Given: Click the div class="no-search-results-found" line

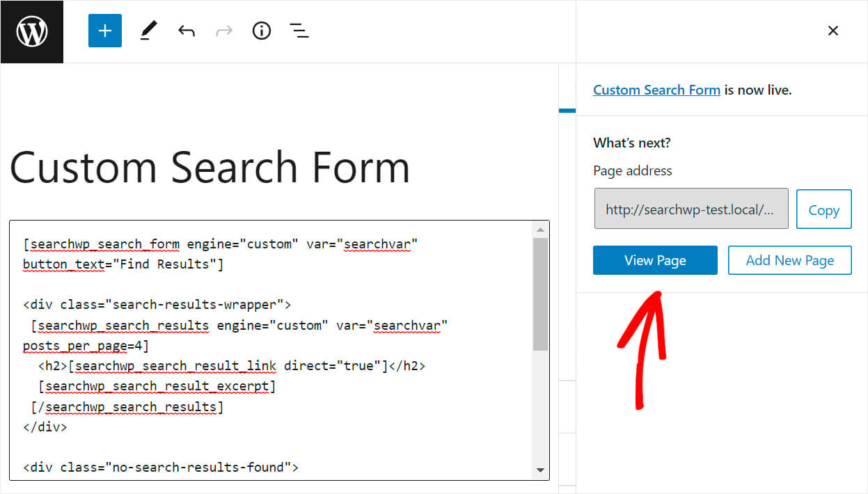Looking at the screenshot, I should (161, 468).
